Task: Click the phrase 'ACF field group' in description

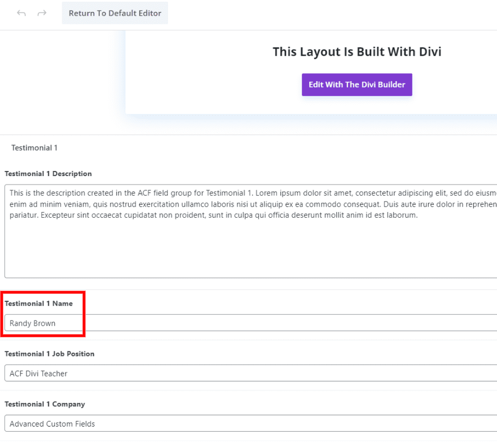Action: click(155, 192)
